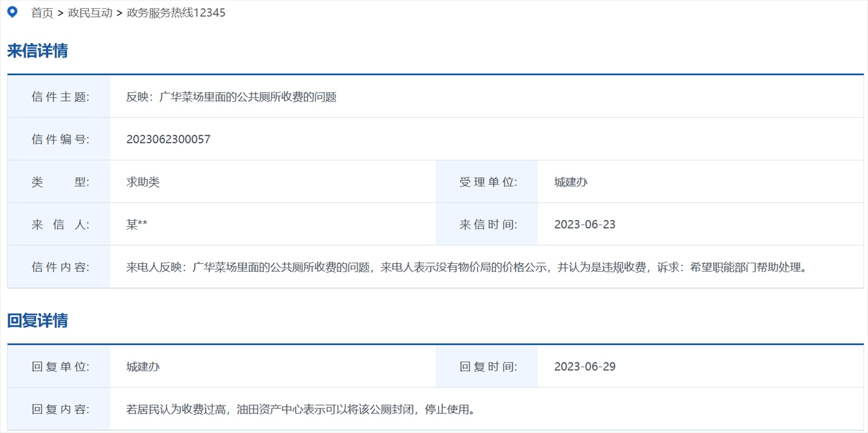Click the letter content starting with 来电人反映
This screenshot has height=433, width=868.
(467, 267)
